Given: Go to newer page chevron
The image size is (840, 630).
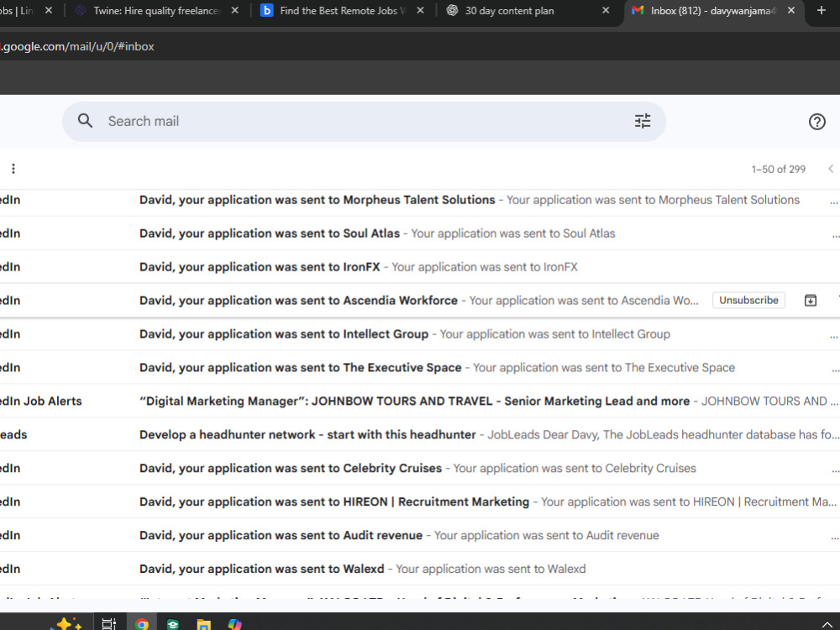Looking at the screenshot, I should pos(831,169).
